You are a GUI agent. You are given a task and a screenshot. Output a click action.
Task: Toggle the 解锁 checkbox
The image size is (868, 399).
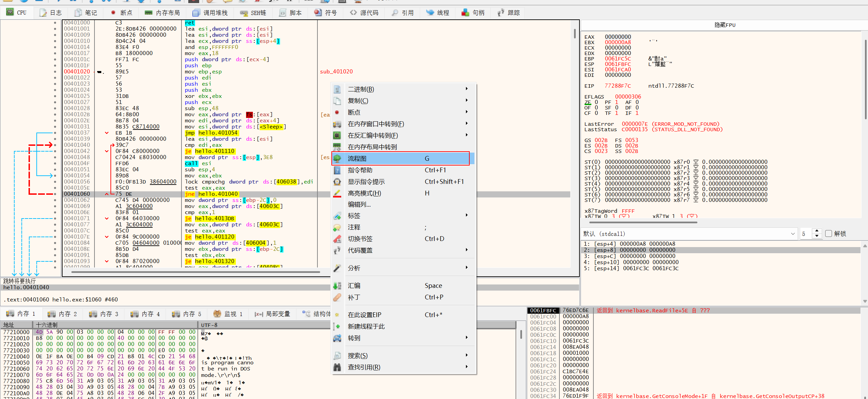[x=829, y=233]
